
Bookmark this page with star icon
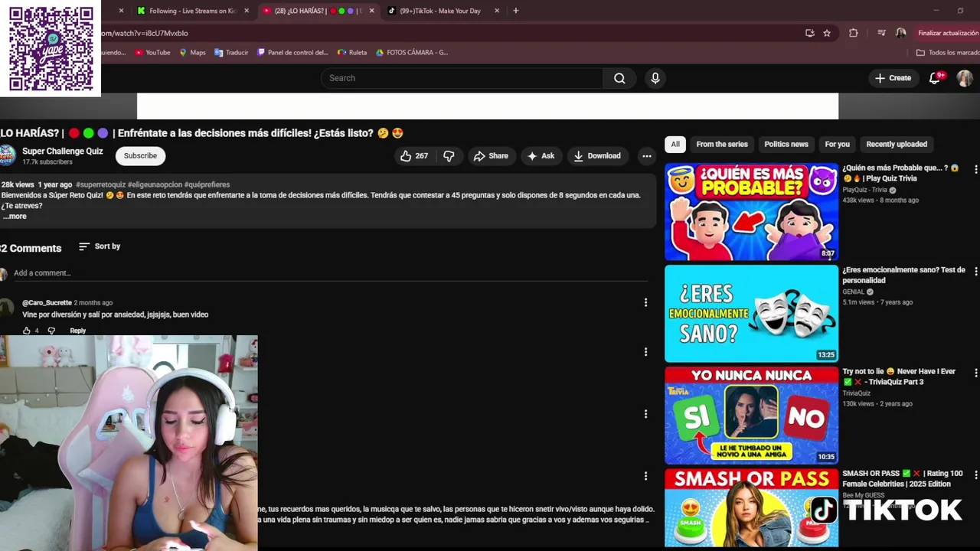(827, 33)
